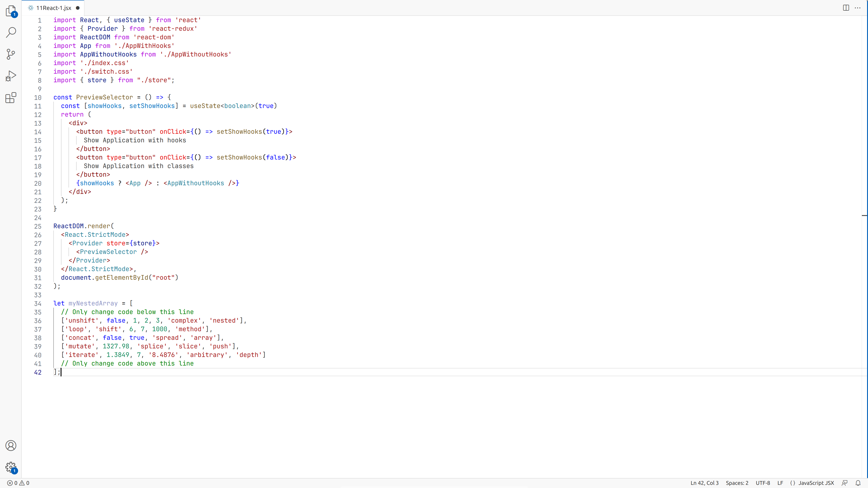Open the UTF-8 encoding picker

click(x=763, y=483)
